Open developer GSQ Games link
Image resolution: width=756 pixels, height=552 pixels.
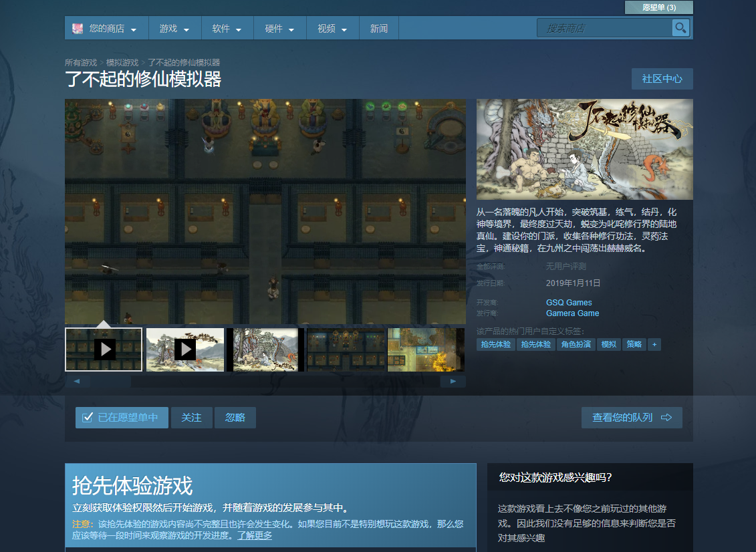click(569, 302)
